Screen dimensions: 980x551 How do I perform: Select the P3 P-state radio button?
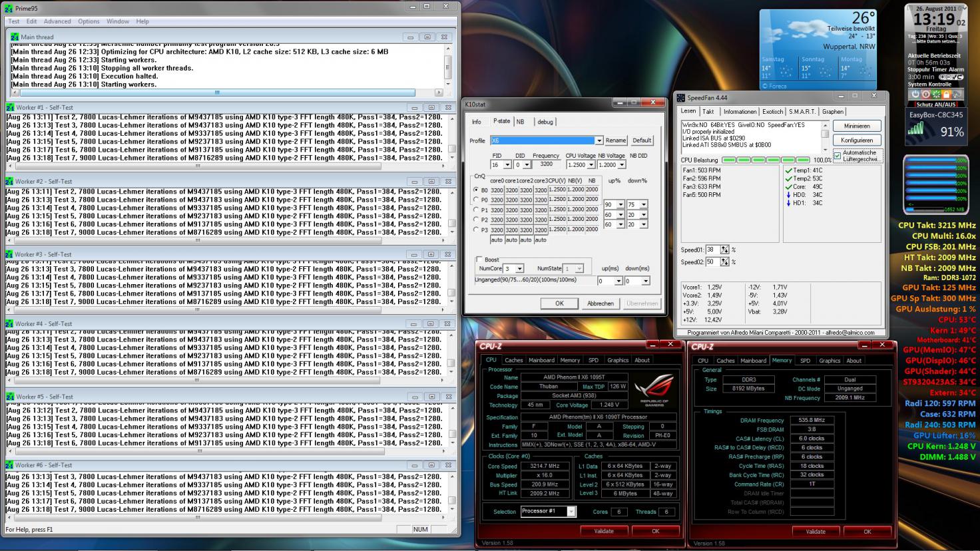[x=476, y=230]
